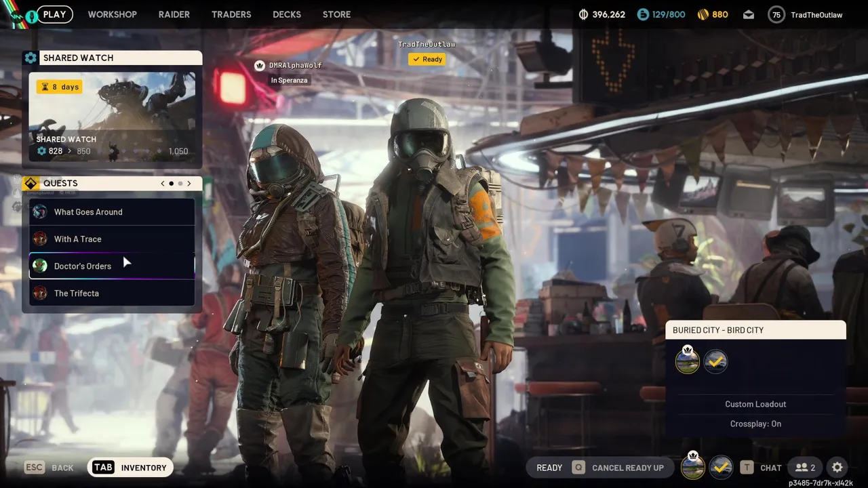Open the With A Trace quest
This screenshot has width=868, height=488.
pyautogui.click(x=112, y=239)
